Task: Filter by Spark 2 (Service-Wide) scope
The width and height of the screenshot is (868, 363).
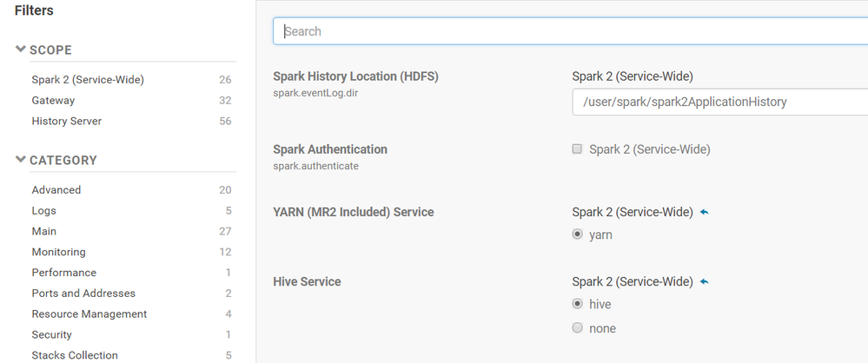Action: (88, 80)
